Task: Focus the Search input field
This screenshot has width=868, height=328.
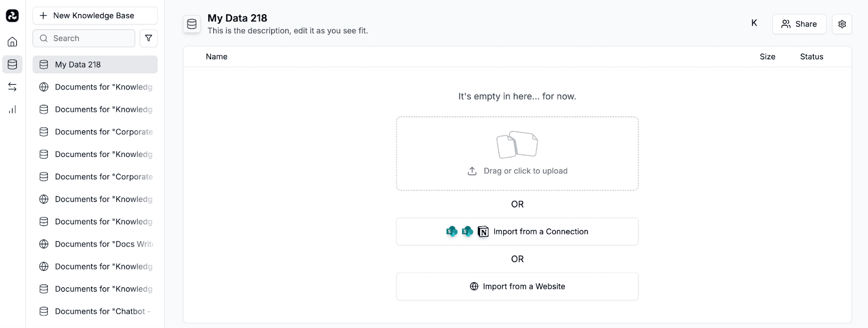Action: pyautogui.click(x=84, y=39)
